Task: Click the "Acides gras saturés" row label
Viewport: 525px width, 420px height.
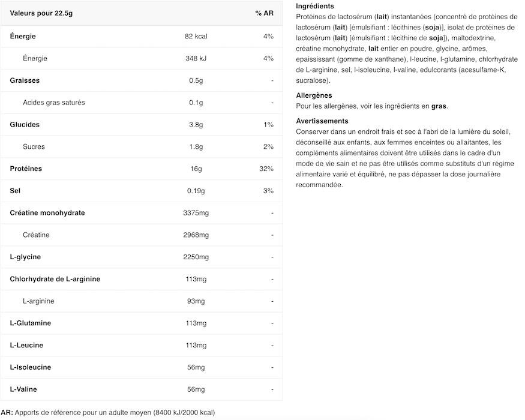Action: click(x=54, y=103)
